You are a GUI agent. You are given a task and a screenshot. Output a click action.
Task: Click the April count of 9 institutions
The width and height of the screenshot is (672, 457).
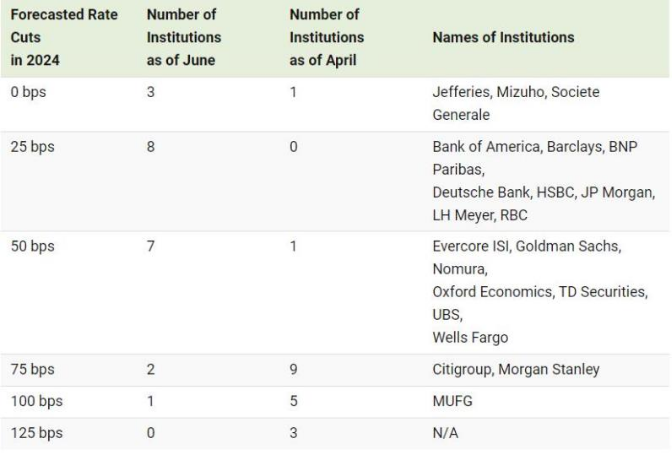(x=294, y=370)
